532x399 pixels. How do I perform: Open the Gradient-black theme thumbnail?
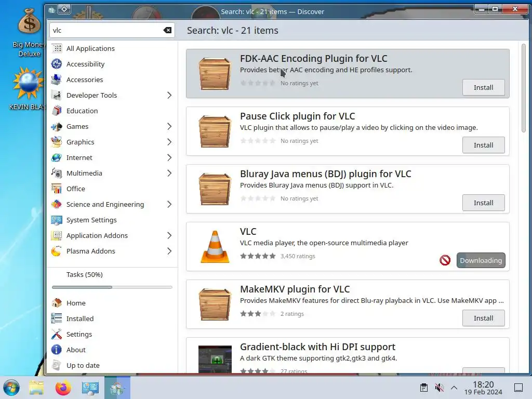(215, 360)
